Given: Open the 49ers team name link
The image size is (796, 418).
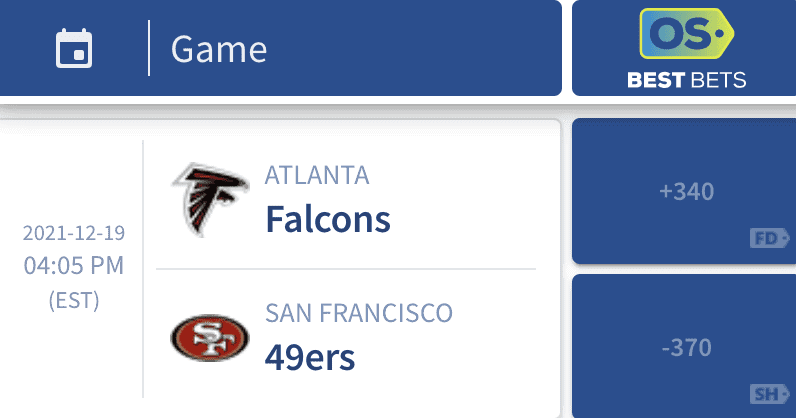Looking at the screenshot, I should click(310, 358).
